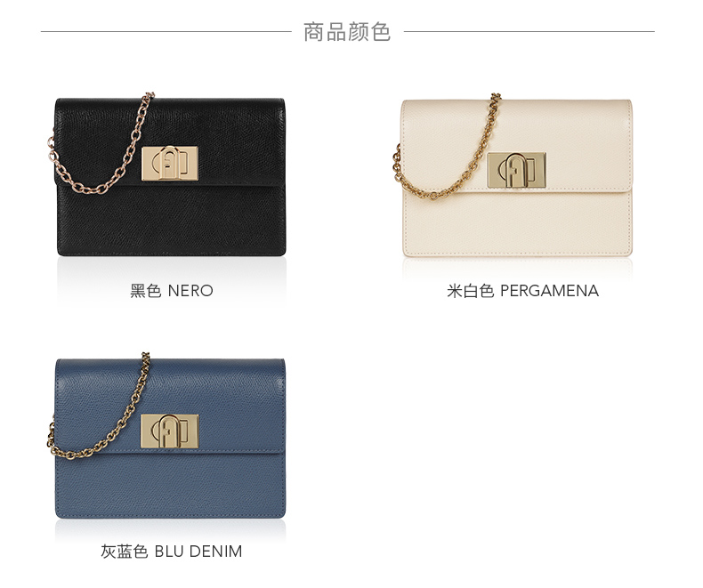This screenshot has width=703, height=588.
Task: Click the beige bag's front flap
Action: [x=517, y=146]
